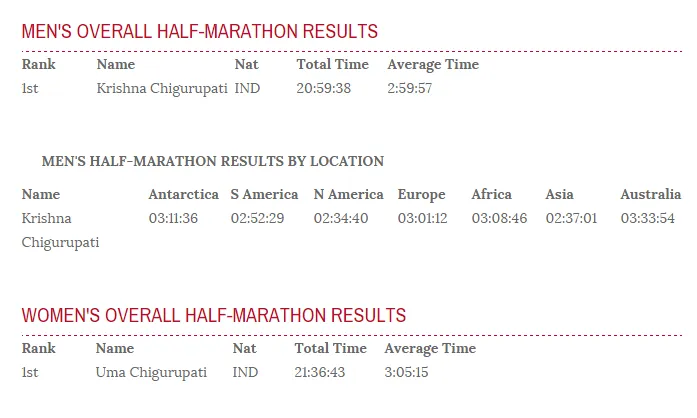Click the S America column header
Viewport: 697px width, 418px height.
[x=264, y=194]
